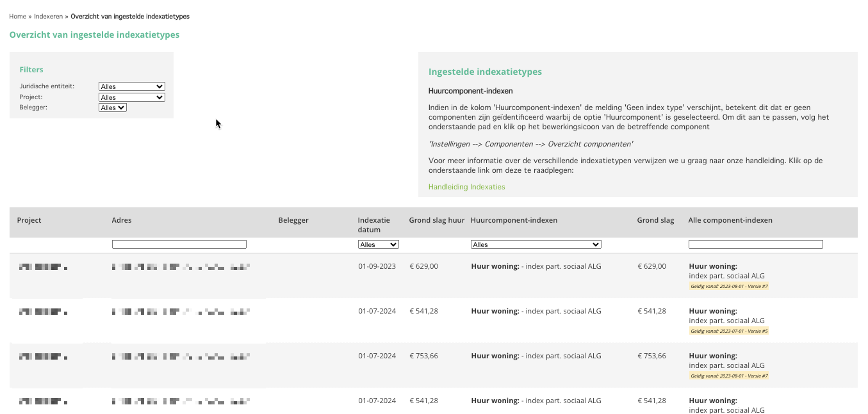The width and height of the screenshot is (868, 414).
Task: Click the page heading Overzicht van ingestelde indexatietypes
Action: [x=94, y=35]
